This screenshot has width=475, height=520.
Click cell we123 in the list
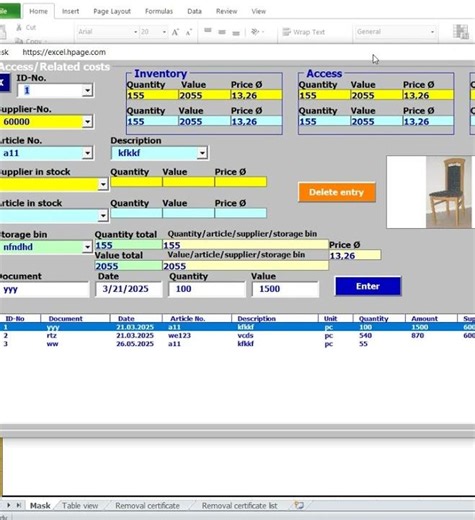point(179,335)
